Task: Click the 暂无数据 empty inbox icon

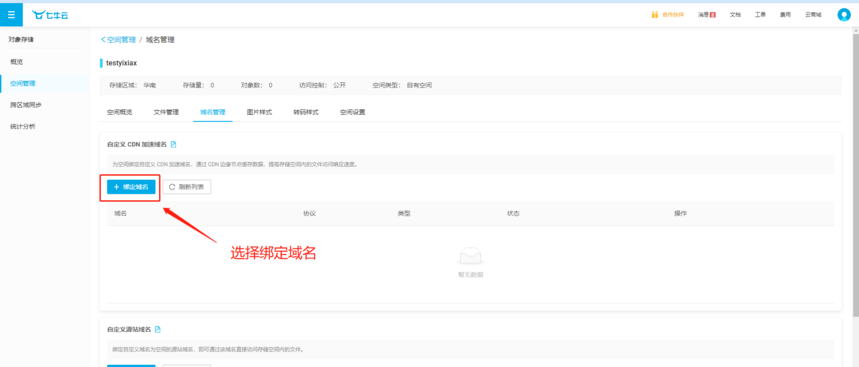Action: point(471,256)
